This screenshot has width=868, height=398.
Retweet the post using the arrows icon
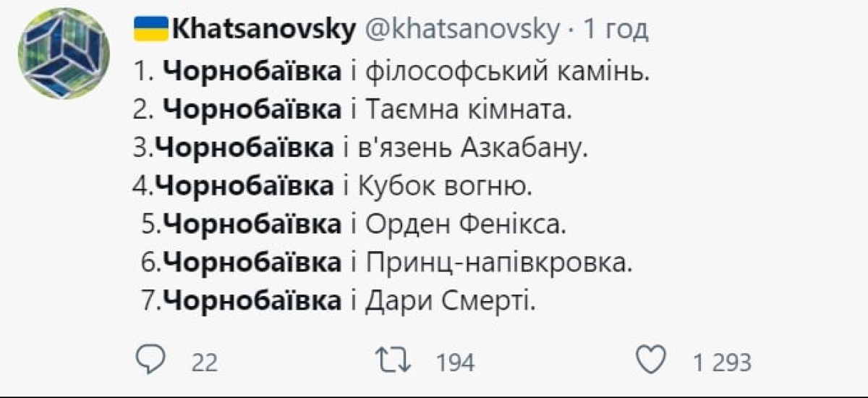tap(397, 360)
